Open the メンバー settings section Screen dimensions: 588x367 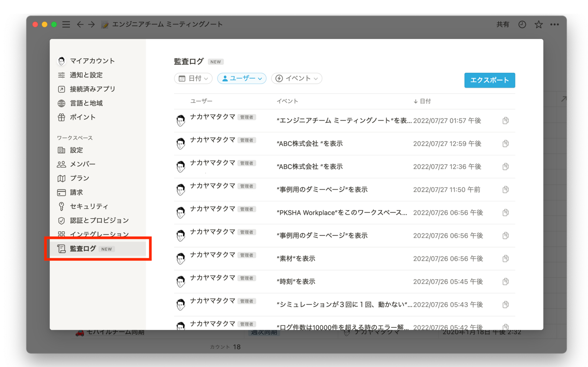[82, 164]
